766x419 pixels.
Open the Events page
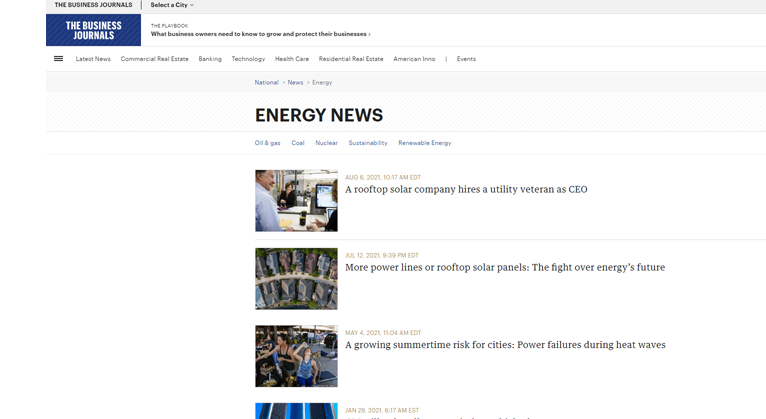(x=466, y=59)
